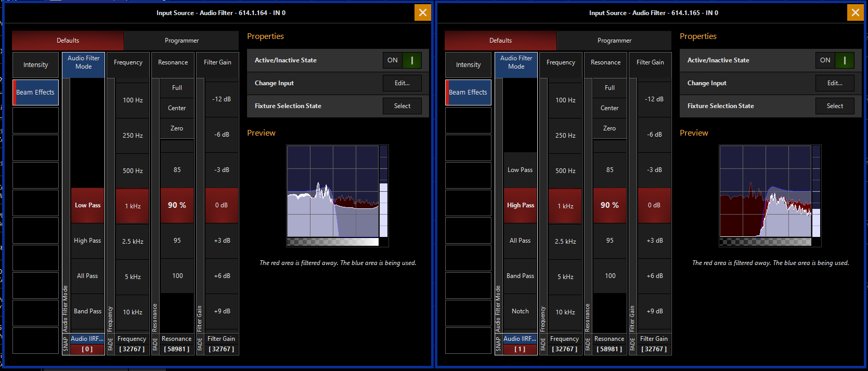
Task: Choose Notch filter mode in 614.1.165 window
Action: click(520, 311)
